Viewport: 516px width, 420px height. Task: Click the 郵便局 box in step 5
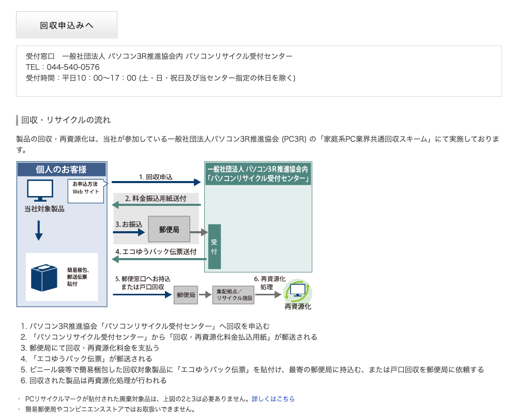pos(187,295)
